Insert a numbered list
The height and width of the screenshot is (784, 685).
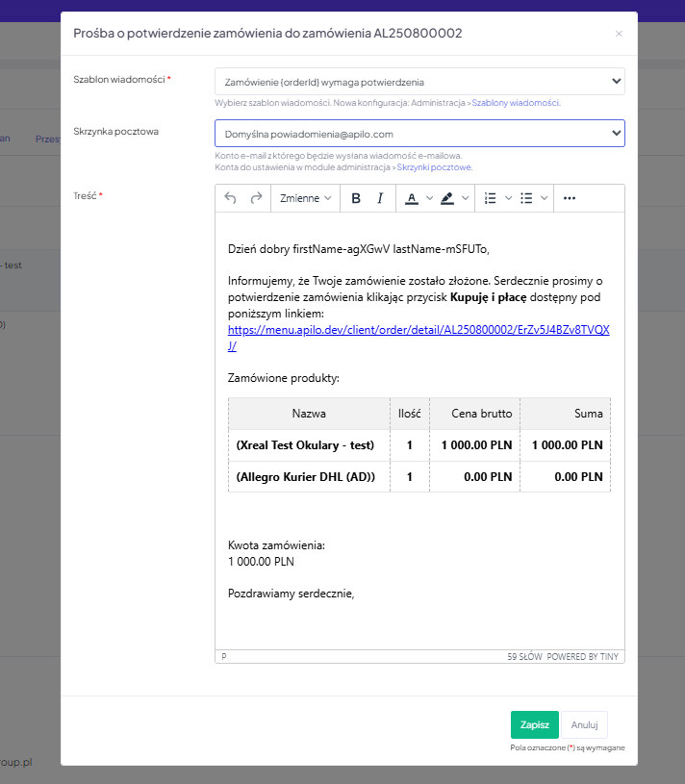coord(490,198)
